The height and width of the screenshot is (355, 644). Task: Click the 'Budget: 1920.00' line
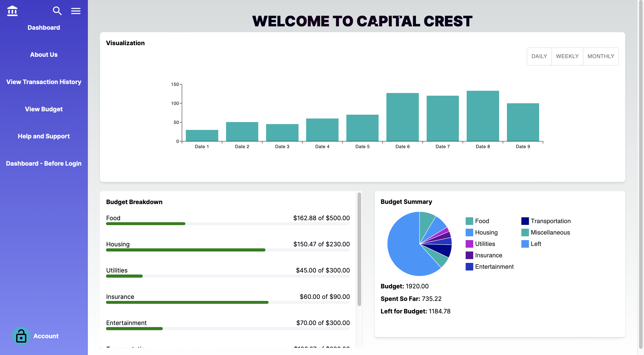pyautogui.click(x=405, y=286)
